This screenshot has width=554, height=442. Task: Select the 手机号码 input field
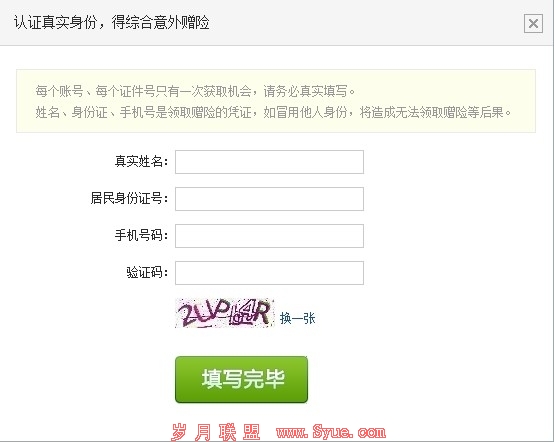point(269,236)
